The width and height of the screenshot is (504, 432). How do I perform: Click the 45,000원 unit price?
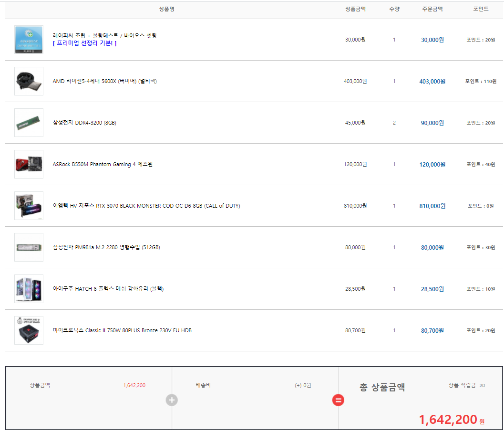[x=355, y=123]
